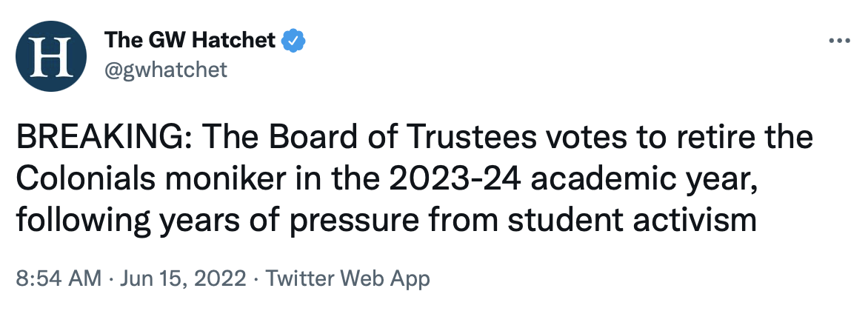
Task: Click the display name The GW Hatchet
Action: click(x=191, y=41)
